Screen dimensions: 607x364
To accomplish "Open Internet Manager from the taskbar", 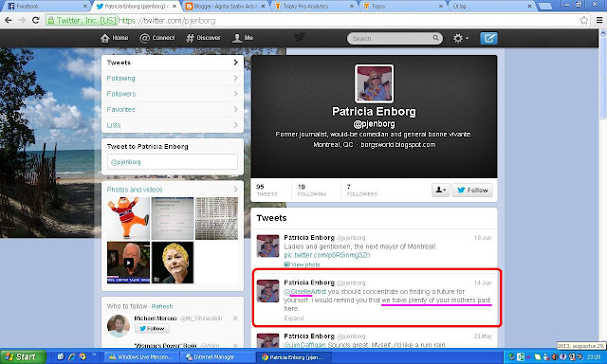I will (x=217, y=357).
